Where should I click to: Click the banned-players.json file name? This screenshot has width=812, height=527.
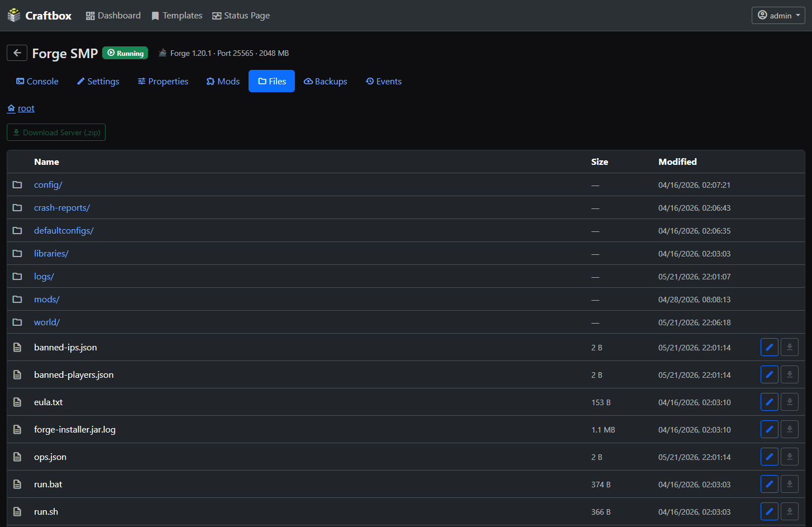(74, 374)
